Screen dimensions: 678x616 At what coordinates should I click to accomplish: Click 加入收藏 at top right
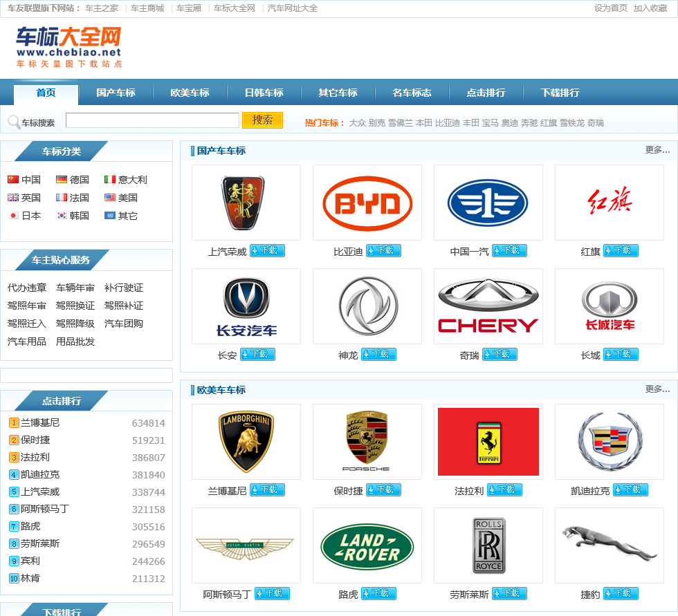click(x=650, y=8)
